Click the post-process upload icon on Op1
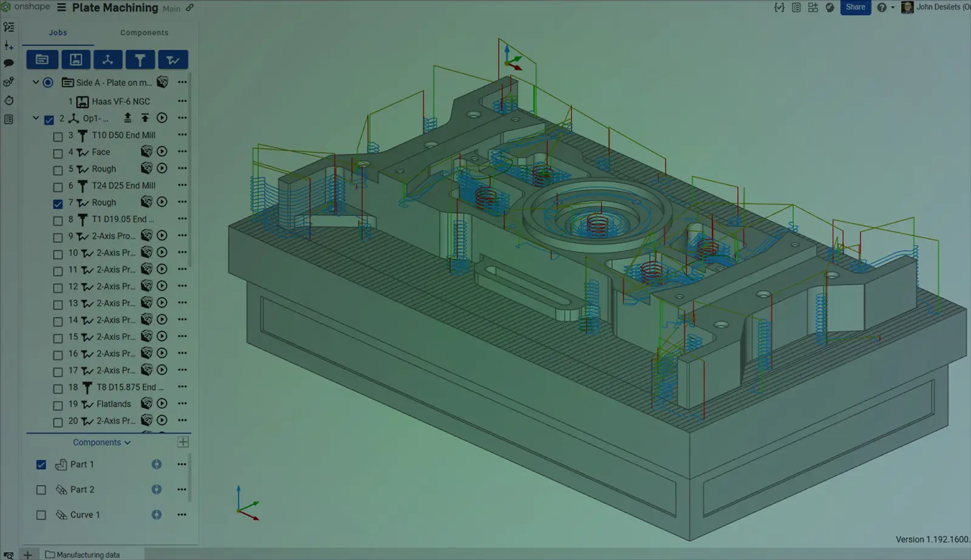 point(127,118)
